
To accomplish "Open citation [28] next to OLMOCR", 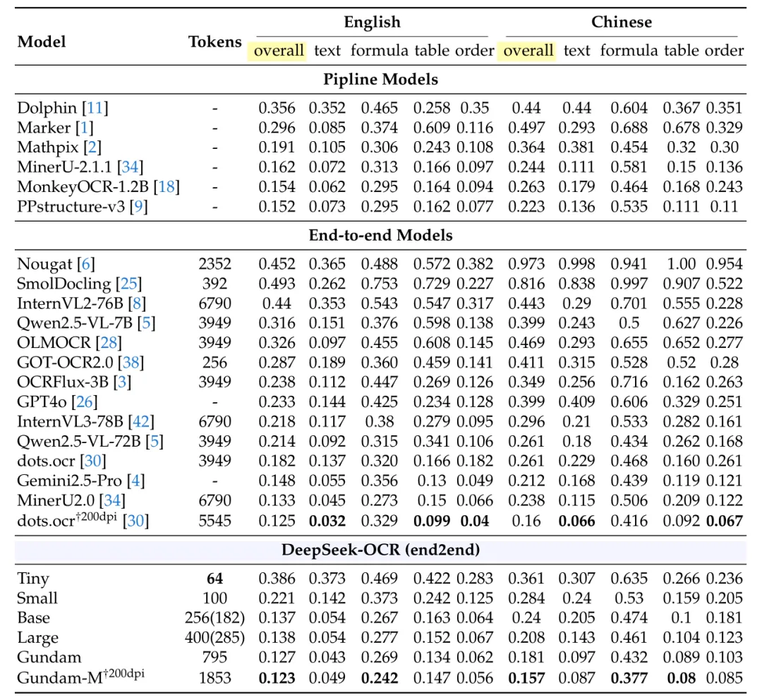I will [109, 343].
